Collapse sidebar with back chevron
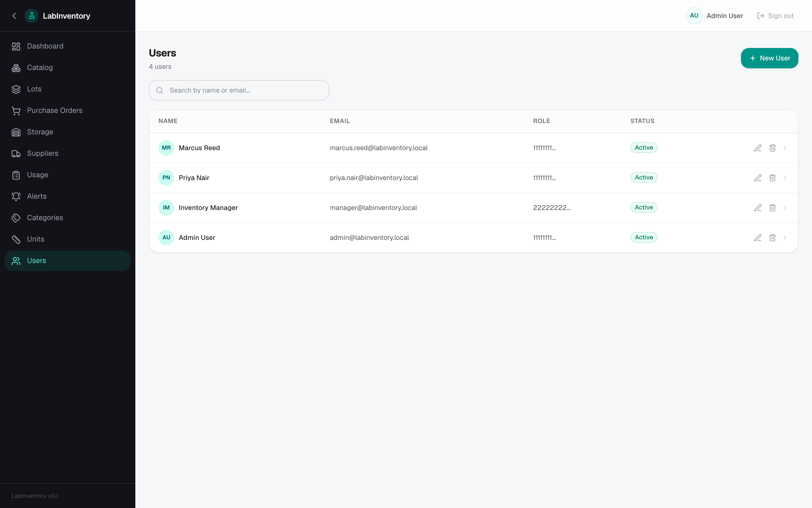 point(14,16)
